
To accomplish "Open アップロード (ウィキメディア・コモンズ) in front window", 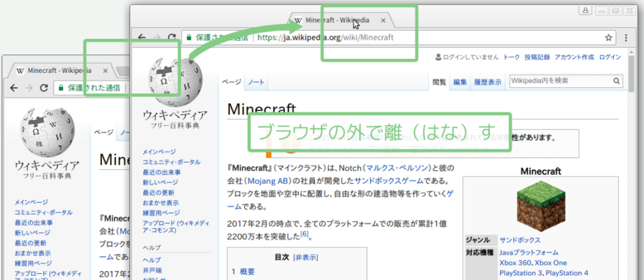I will [176, 227].
